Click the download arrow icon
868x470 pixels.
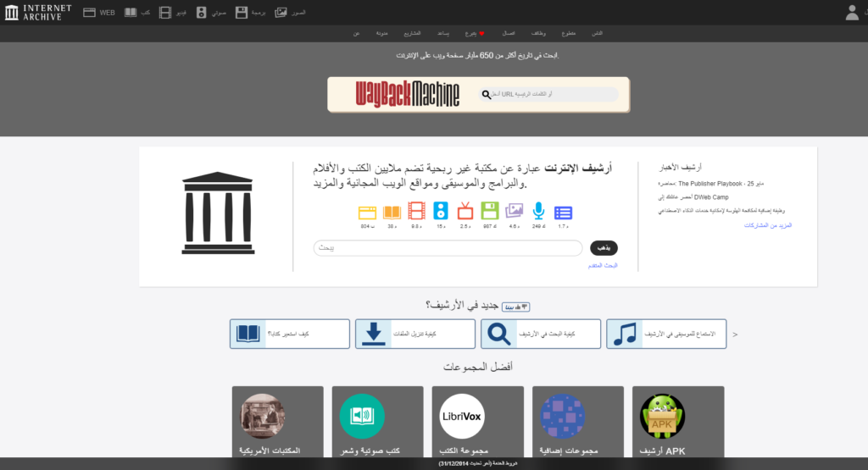point(374,334)
